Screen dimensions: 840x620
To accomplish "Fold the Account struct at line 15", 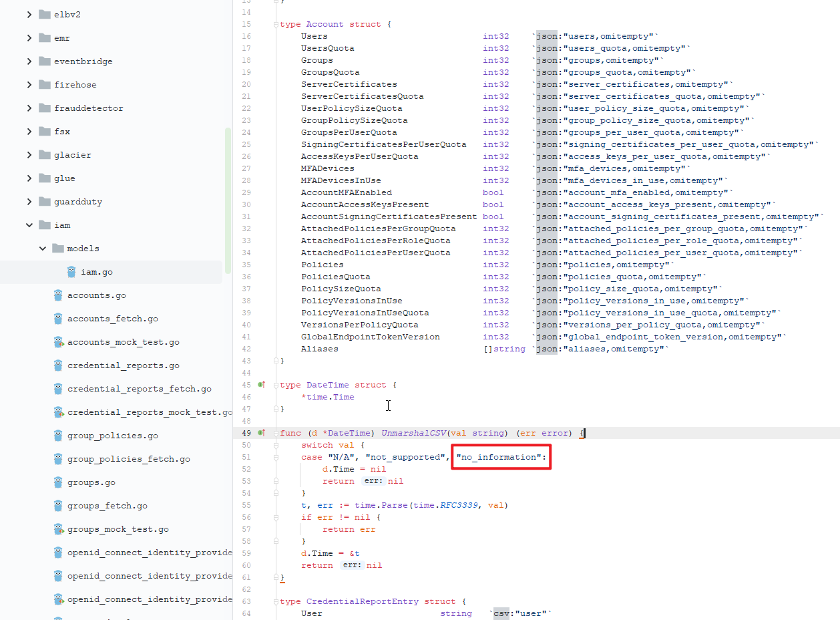I will tap(275, 24).
